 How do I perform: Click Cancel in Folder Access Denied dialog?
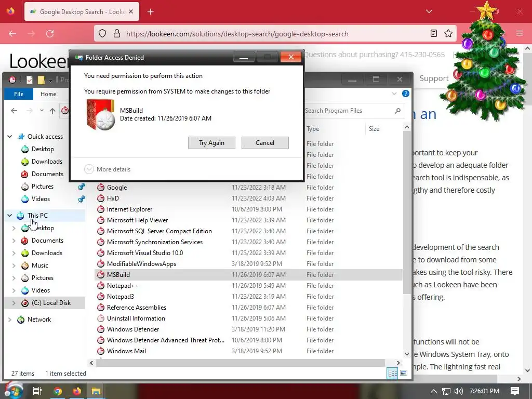tap(265, 143)
